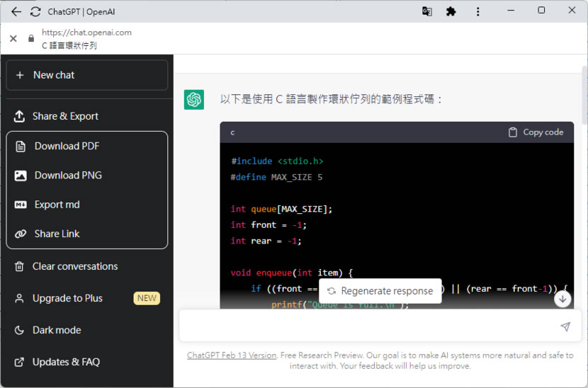Open ChatGPT Feb 13 Version link
588x388 pixels.
click(x=232, y=355)
